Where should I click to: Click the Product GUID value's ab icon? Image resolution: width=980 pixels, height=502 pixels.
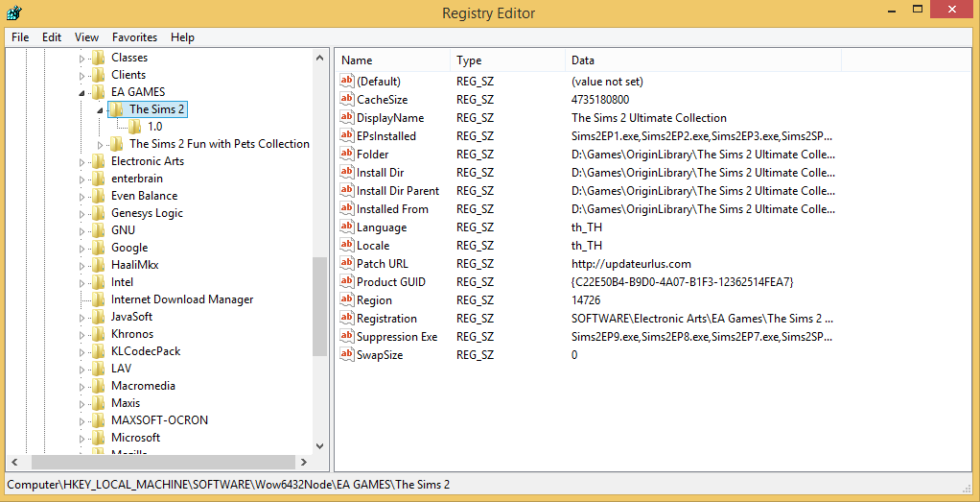pyautogui.click(x=347, y=281)
